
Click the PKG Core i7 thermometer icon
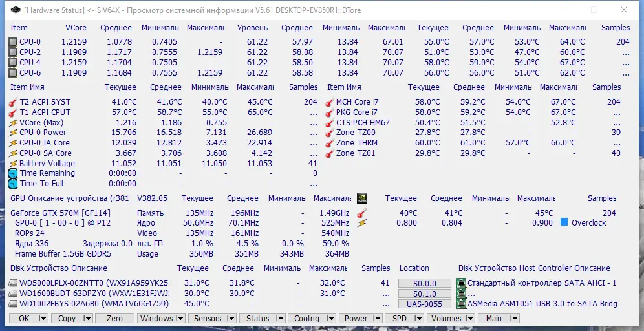pyautogui.click(x=329, y=112)
